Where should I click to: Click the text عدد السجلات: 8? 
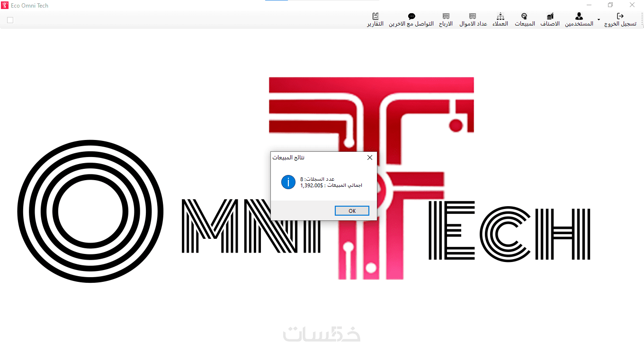point(317,179)
